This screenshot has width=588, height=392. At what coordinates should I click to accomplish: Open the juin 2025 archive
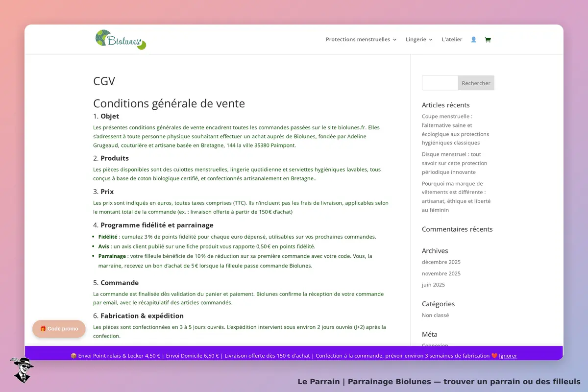pos(433,285)
